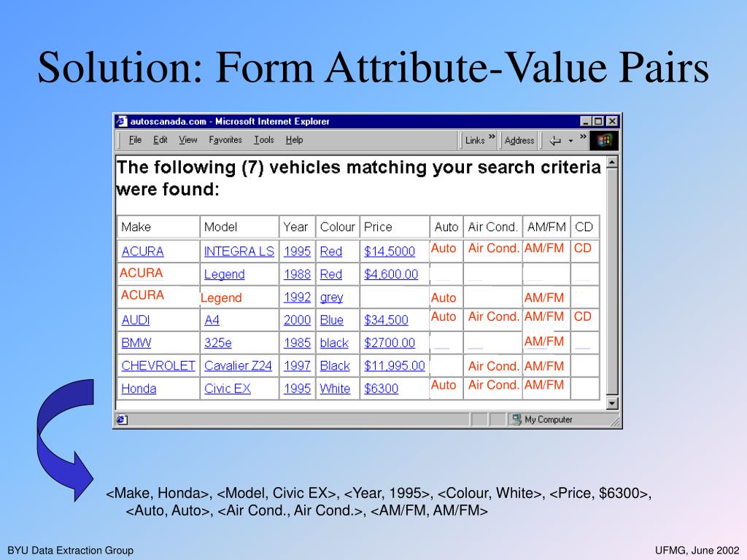The height and width of the screenshot is (560, 747).
Task: Open the ACURA link in the INTEGRA LS row
Action: 142,252
